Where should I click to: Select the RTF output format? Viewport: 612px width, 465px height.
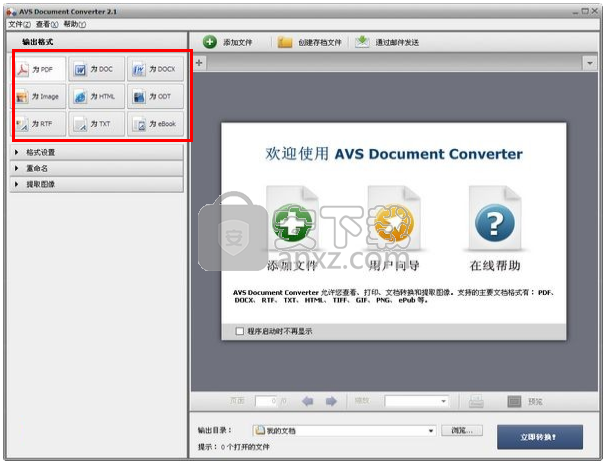38,124
